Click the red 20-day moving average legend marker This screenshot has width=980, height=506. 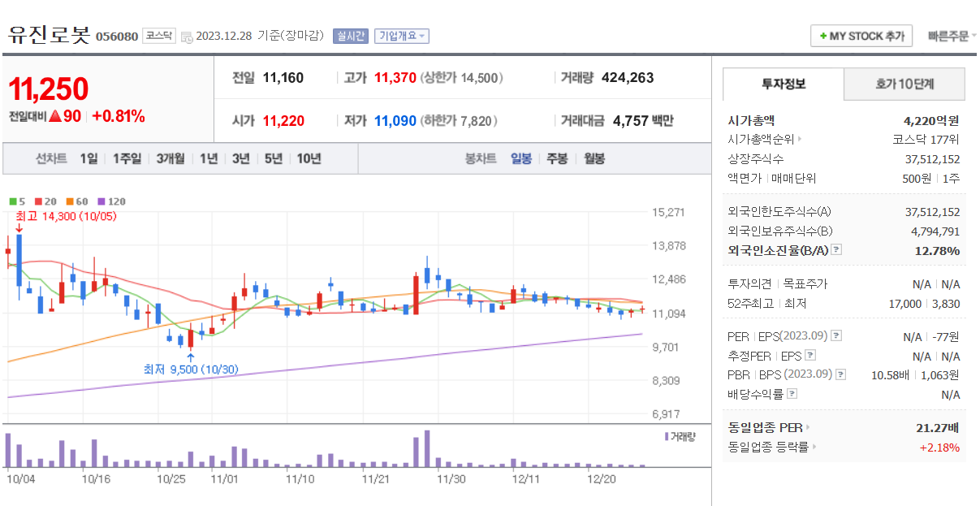click(38, 201)
